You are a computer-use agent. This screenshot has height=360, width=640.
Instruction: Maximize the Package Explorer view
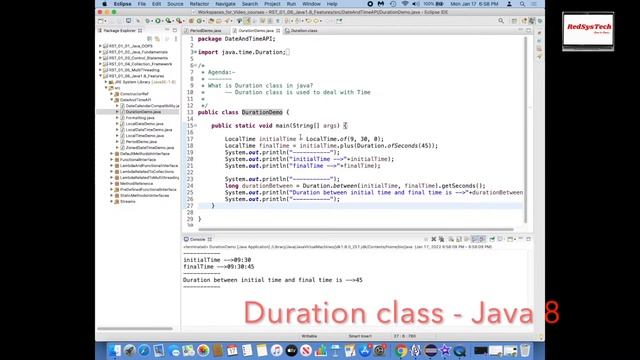(175, 30)
